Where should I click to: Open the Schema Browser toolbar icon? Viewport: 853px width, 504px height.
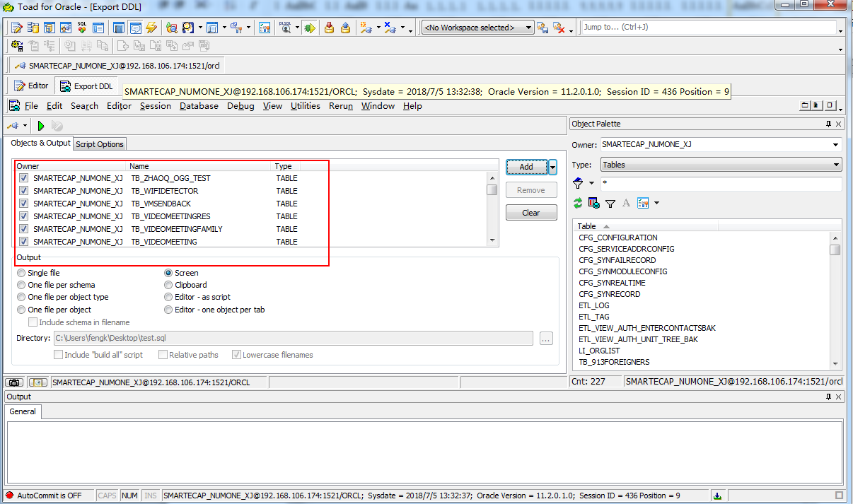point(33,28)
